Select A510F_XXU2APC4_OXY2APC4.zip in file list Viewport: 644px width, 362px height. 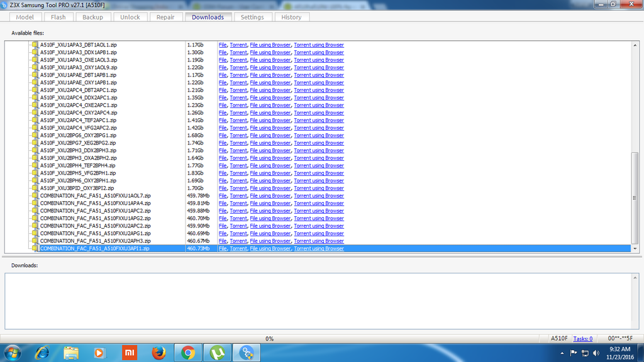click(x=79, y=113)
